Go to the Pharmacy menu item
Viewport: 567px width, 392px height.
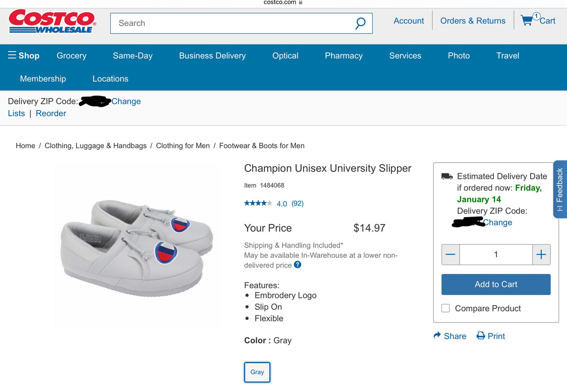344,55
